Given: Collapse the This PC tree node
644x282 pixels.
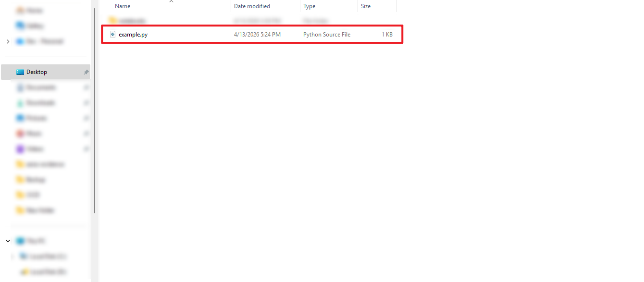Looking at the screenshot, I should pos(8,241).
